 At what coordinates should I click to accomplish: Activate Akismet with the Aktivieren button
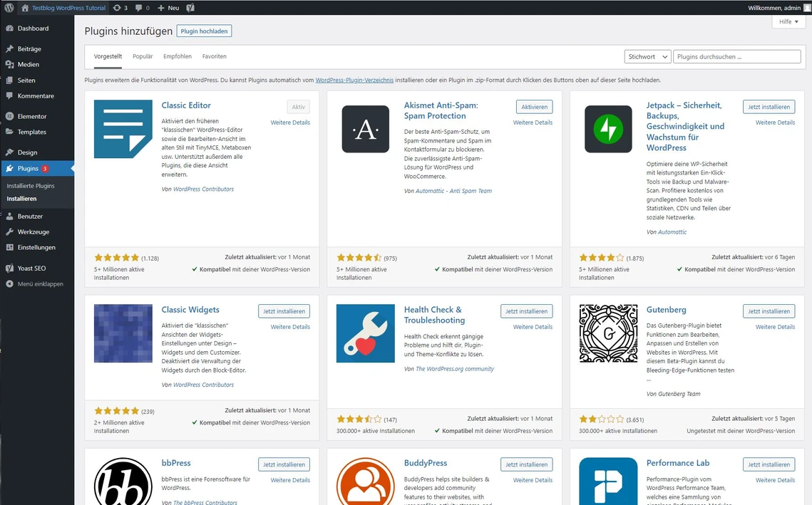(534, 107)
